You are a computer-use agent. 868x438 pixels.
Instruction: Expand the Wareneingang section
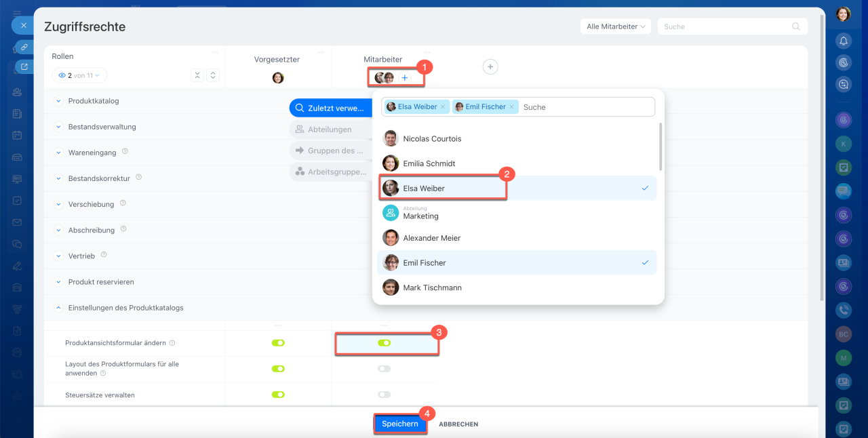(58, 153)
